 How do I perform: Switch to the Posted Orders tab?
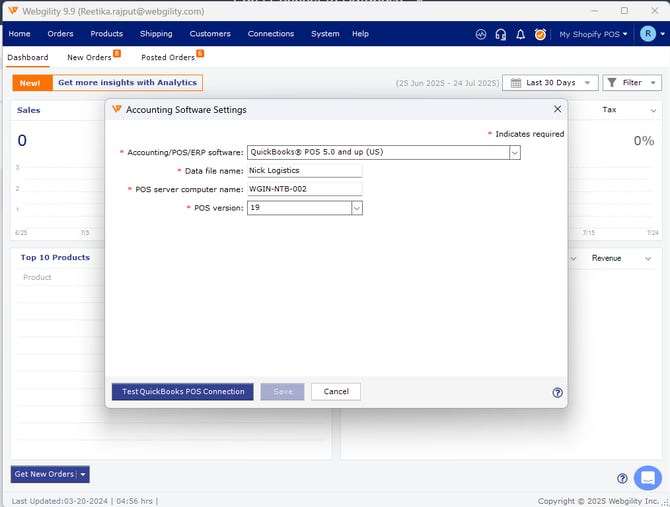coord(168,58)
